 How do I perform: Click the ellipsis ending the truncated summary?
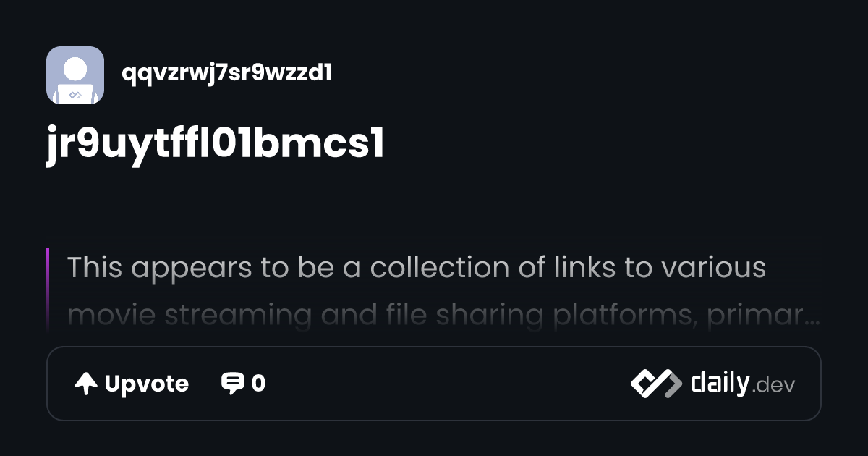(x=812, y=317)
